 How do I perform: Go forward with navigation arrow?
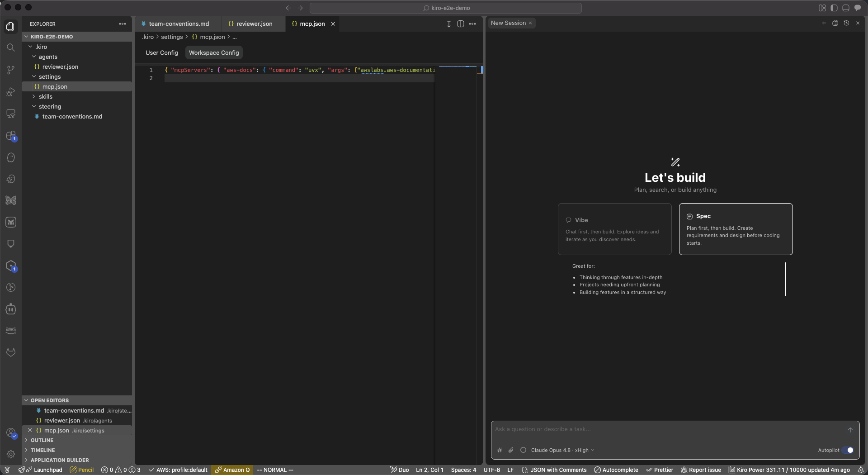[x=300, y=8]
